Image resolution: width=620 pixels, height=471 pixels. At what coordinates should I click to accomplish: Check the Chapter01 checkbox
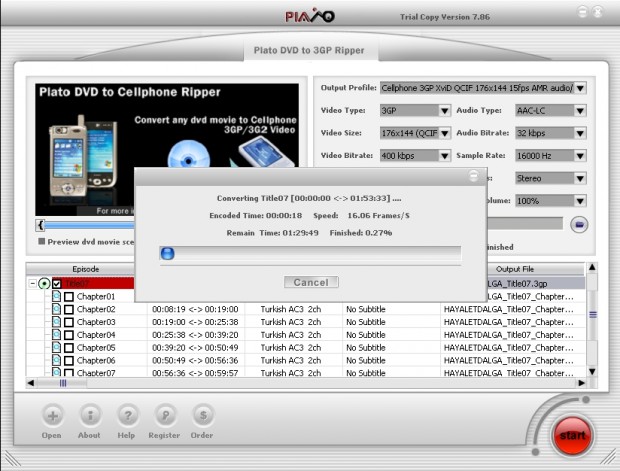(69, 297)
